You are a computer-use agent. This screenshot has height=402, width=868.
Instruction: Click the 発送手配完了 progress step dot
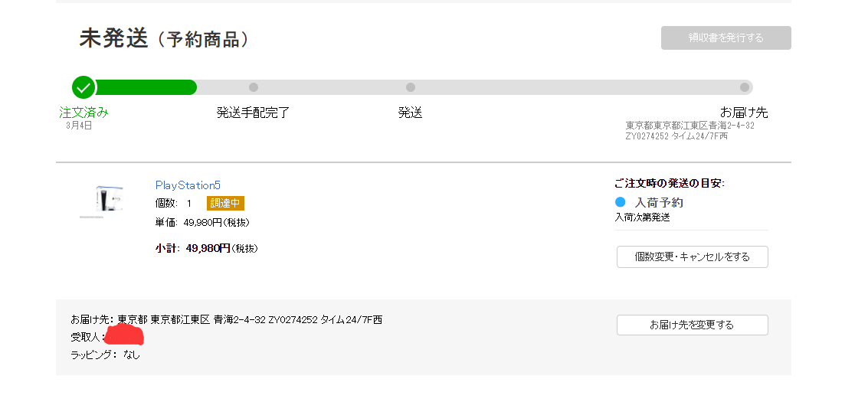coord(254,87)
